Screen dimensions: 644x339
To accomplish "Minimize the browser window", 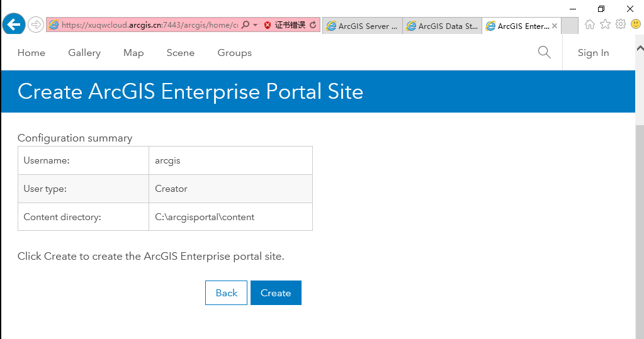I will tap(573, 9).
